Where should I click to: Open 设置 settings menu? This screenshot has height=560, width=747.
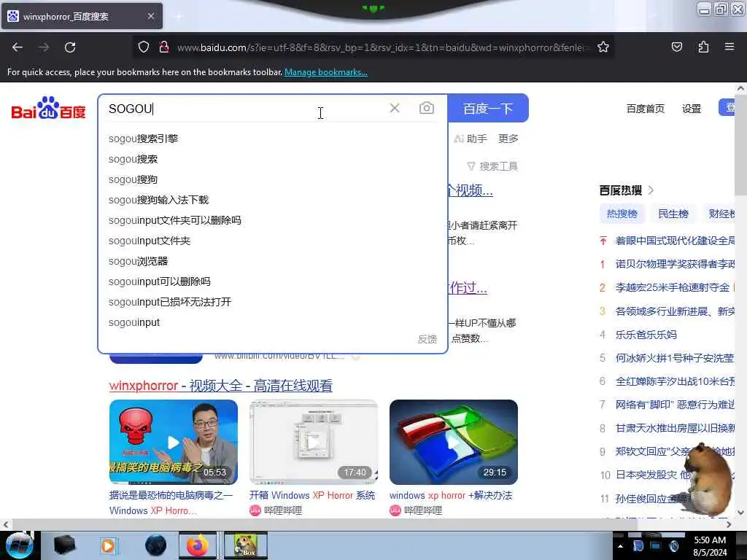pos(692,109)
